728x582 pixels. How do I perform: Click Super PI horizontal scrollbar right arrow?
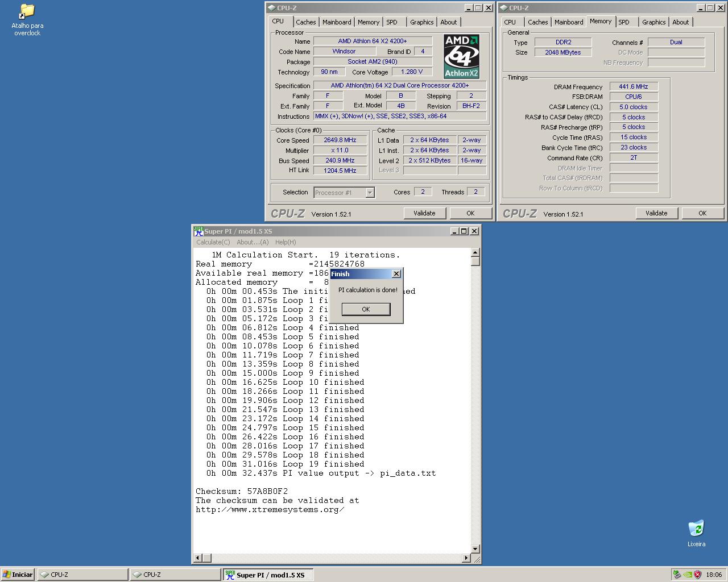coord(466,558)
